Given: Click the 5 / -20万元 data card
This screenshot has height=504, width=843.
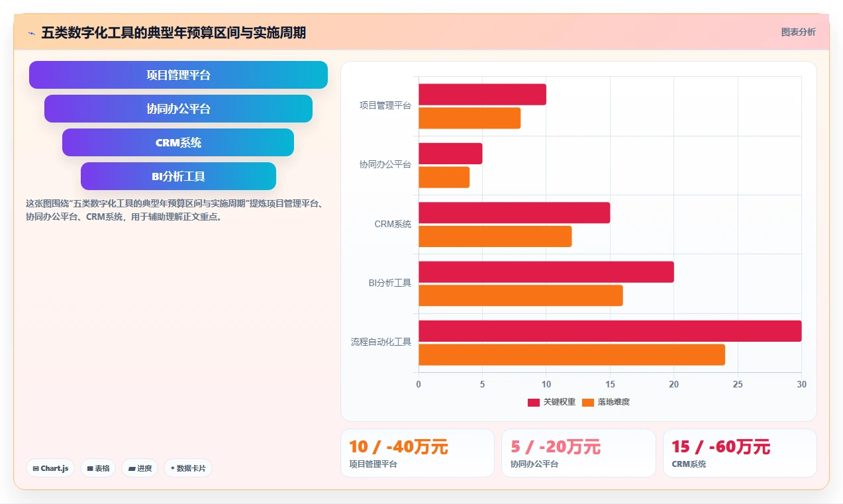Looking at the screenshot, I should coord(578,453).
